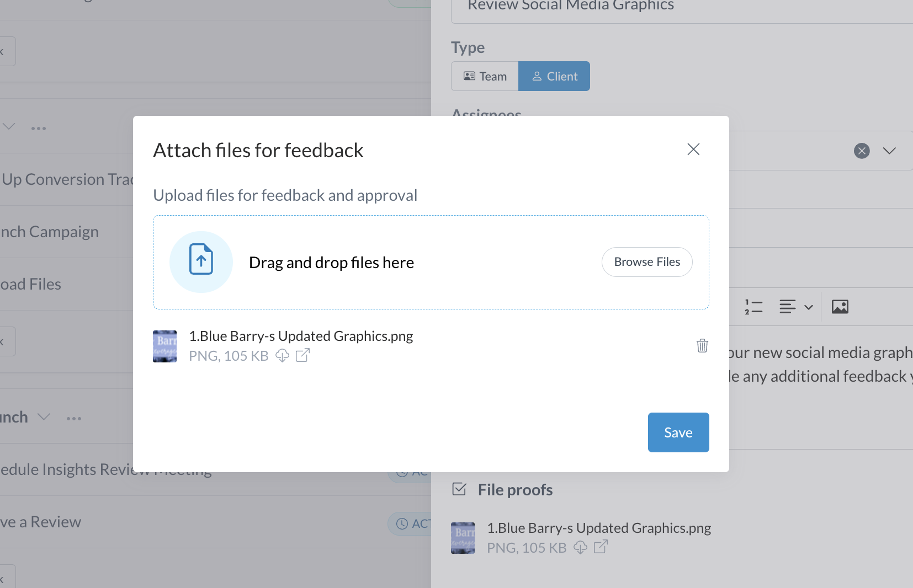
Task: Download the file in the attach dialog
Action: coord(282,356)
